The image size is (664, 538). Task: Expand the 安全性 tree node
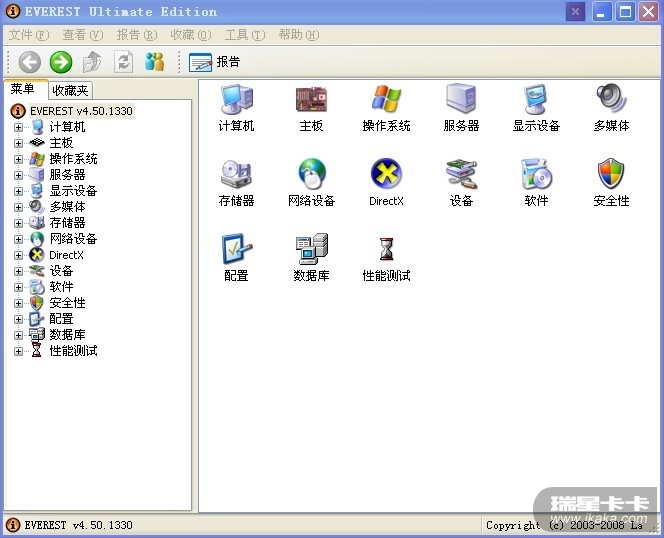[x=18, y=303]
